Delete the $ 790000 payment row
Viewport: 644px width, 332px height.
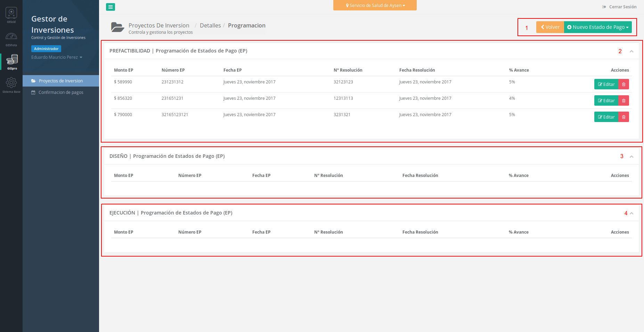point(623,117)
